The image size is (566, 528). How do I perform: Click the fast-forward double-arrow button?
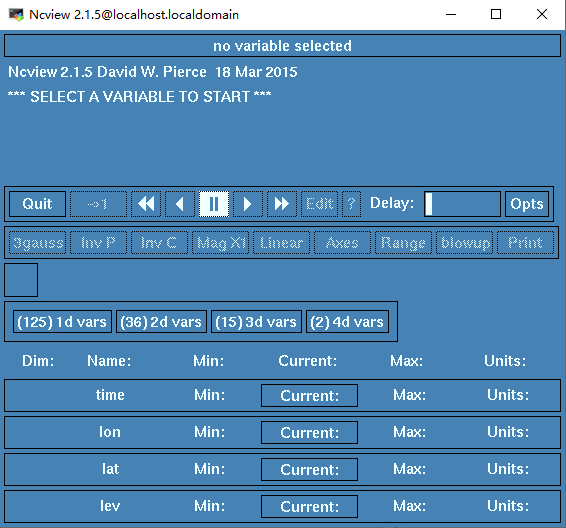[282, 204]
